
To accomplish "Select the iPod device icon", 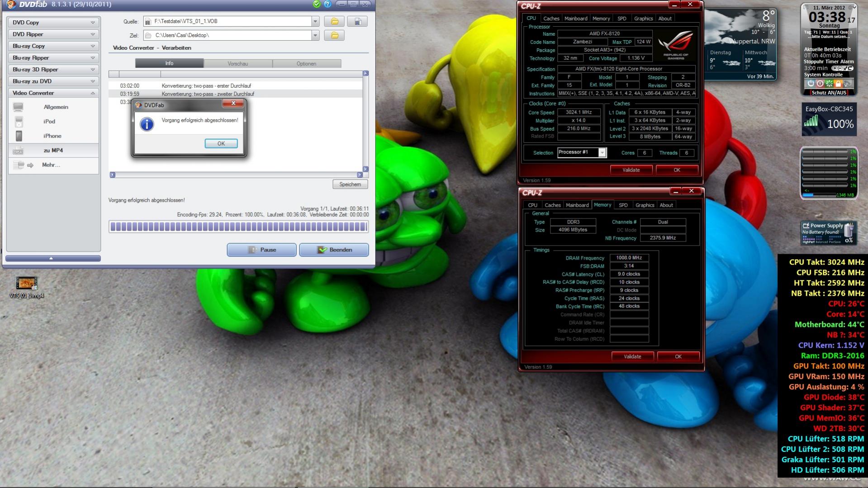I will [x=19, y=122].
